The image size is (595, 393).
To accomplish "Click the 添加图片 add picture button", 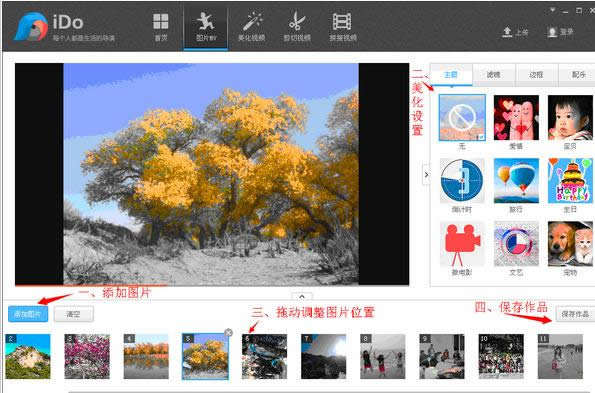I will pyautogui.click(x=28, y=314).
